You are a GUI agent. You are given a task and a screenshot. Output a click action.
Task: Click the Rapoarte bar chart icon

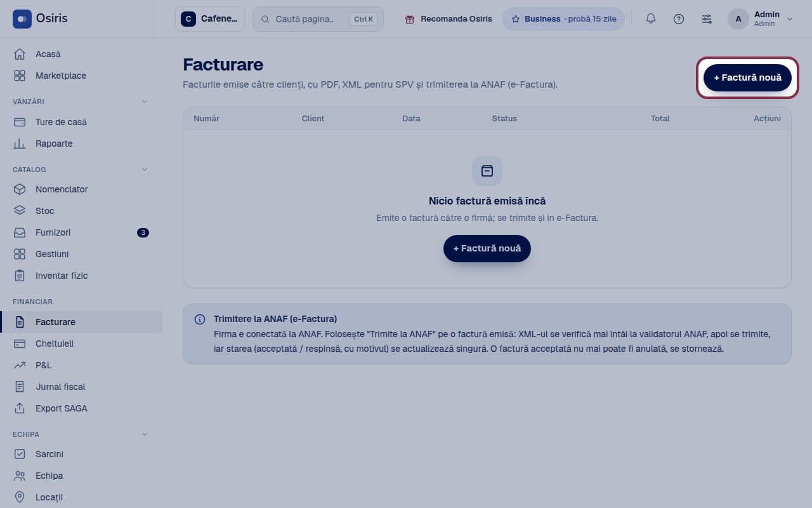click(20, 144)
